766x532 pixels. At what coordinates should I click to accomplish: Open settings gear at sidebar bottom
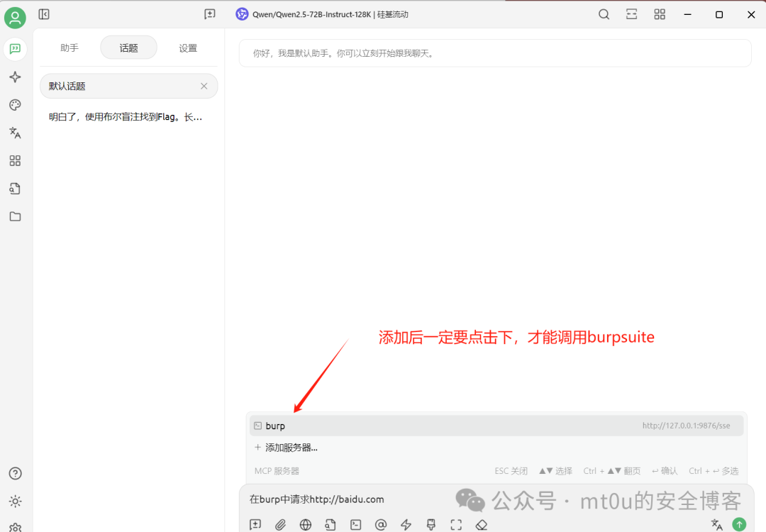tap(15, 528)
